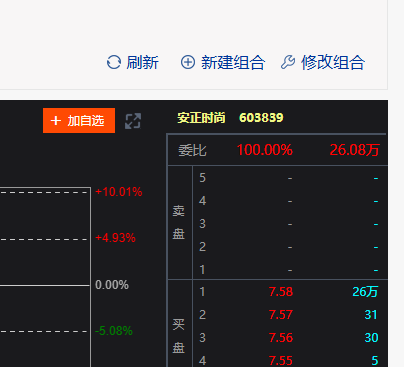This screenshot has width=404, height=367.
Task: Click the -5.08% chart axis label
Action: (x=114, y=331)
